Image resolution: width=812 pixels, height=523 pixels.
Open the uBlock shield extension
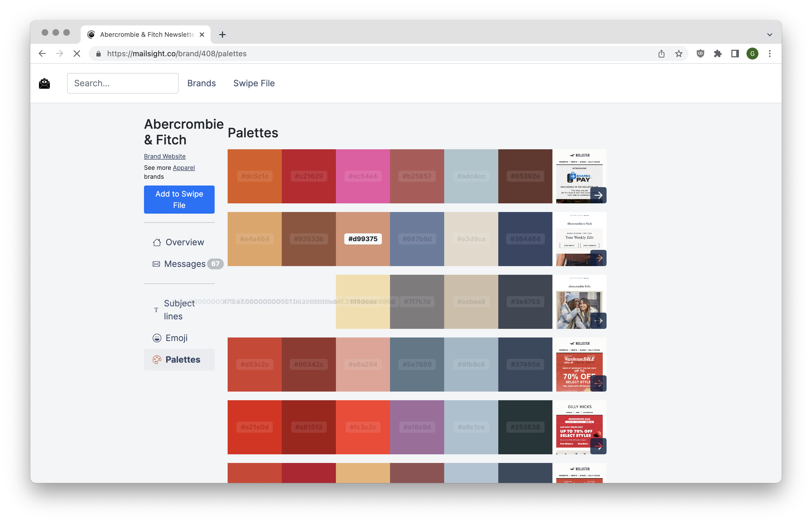[700, 54]
